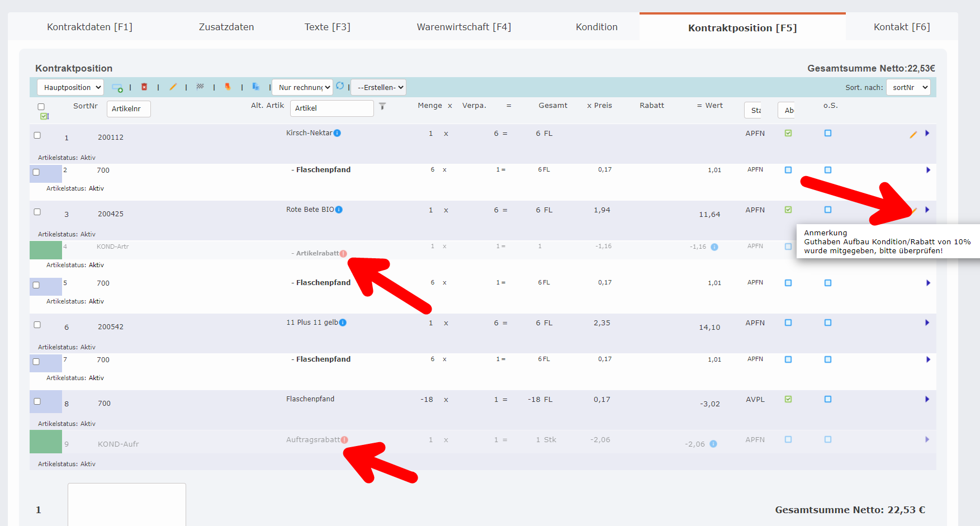Click the info icon beside Rote Bete BIO

[339, 210]
